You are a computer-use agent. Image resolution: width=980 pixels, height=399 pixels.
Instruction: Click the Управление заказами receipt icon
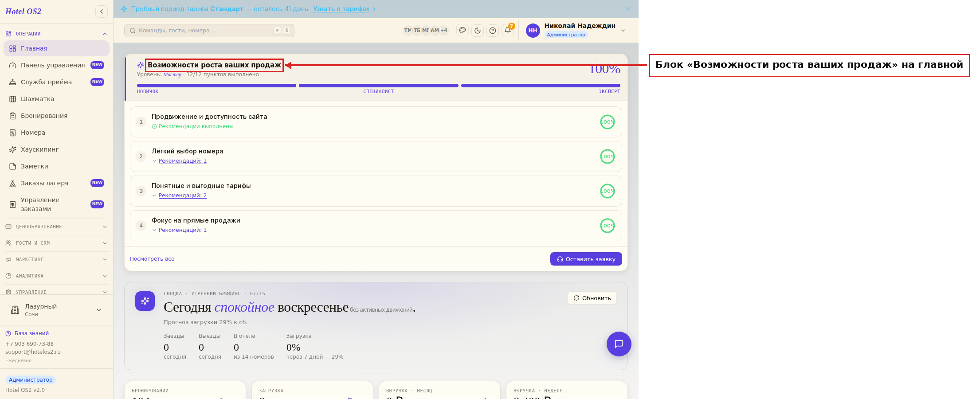[13, 204]
